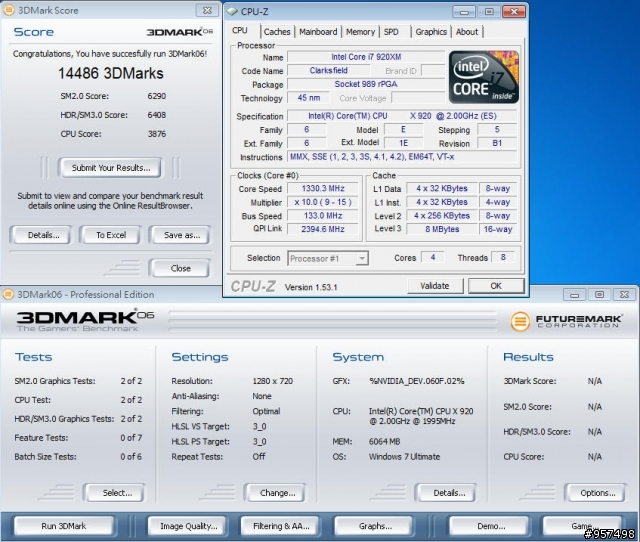The height and width of the screenshot is (542, 640).
Task: Click the Threads count field
Action: [503, 257]
